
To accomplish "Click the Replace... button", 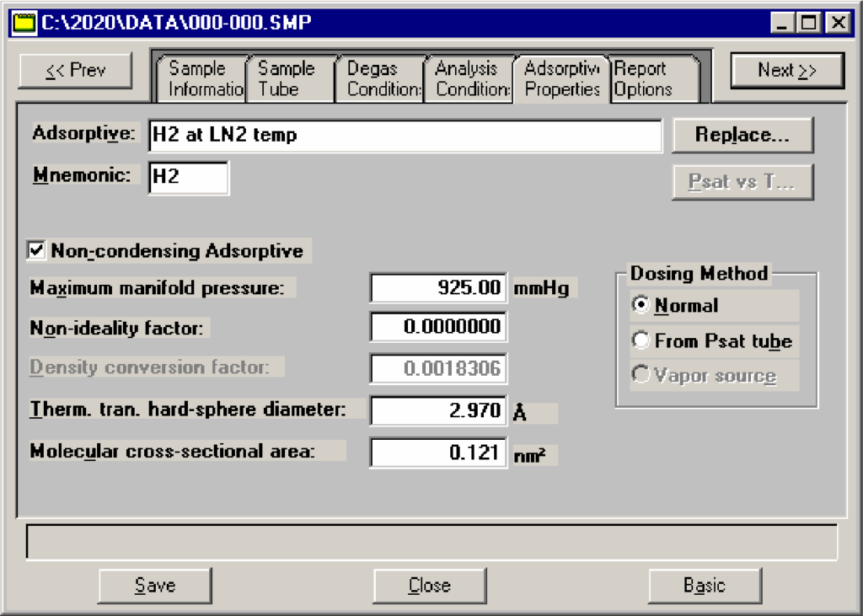I will pos(742,135).
